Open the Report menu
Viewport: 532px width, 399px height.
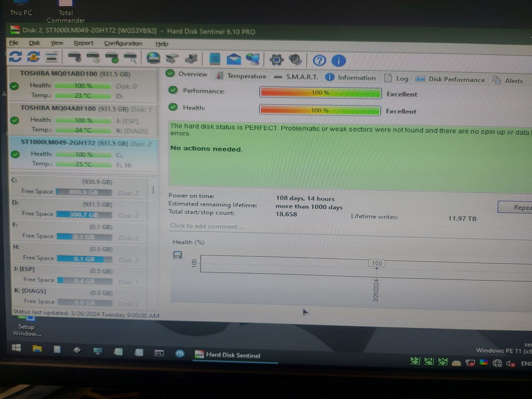[83, 43]
